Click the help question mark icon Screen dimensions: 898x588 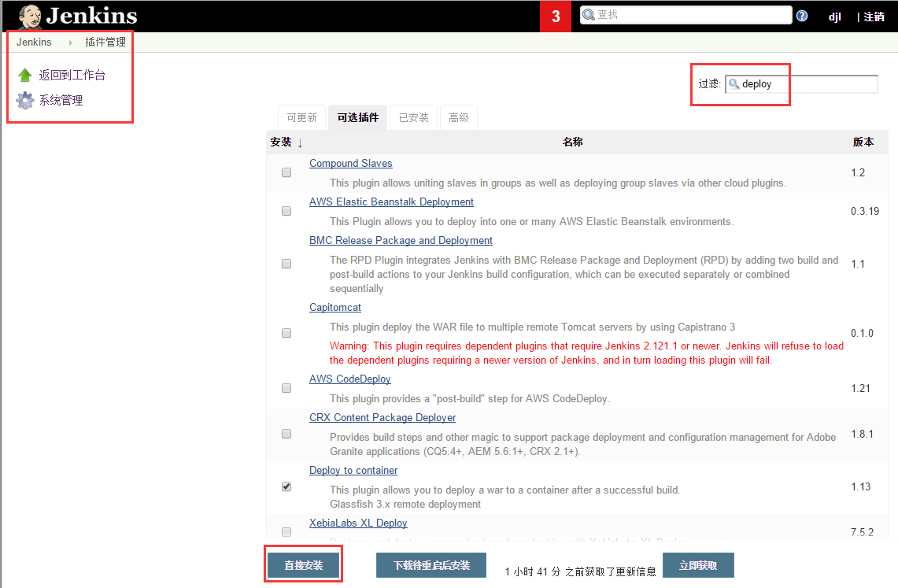point(802,16)
